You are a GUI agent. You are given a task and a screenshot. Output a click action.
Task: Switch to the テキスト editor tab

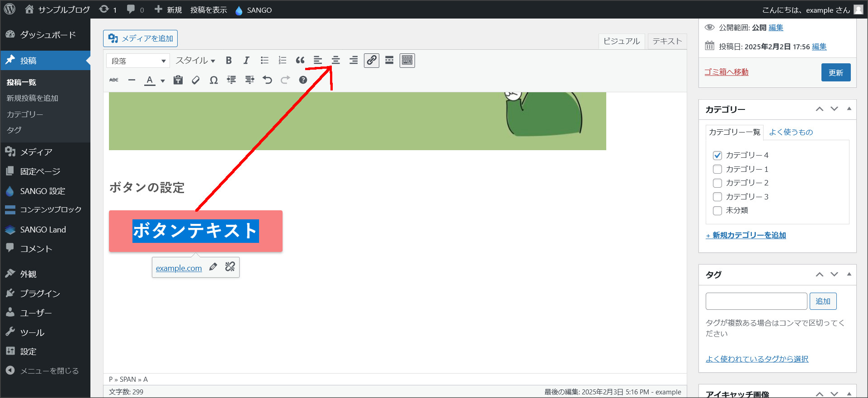pyautogui.click(x=667, y=41)
